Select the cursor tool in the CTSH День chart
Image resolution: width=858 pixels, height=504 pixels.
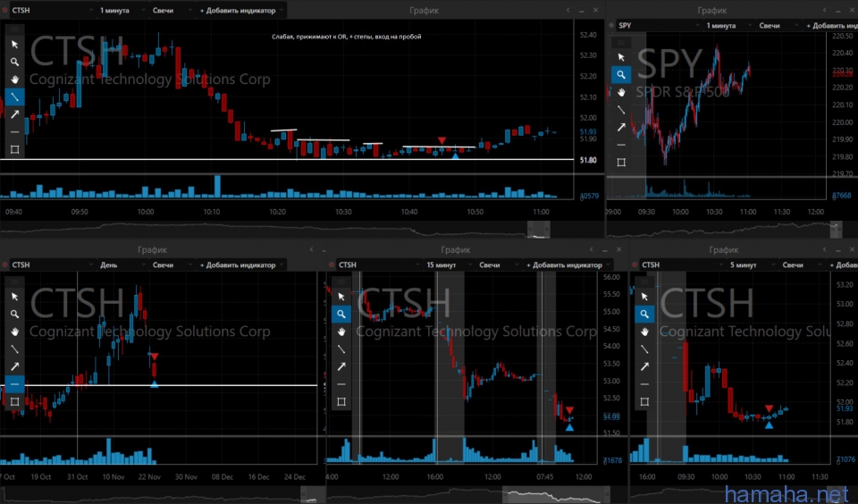(15, 297)
